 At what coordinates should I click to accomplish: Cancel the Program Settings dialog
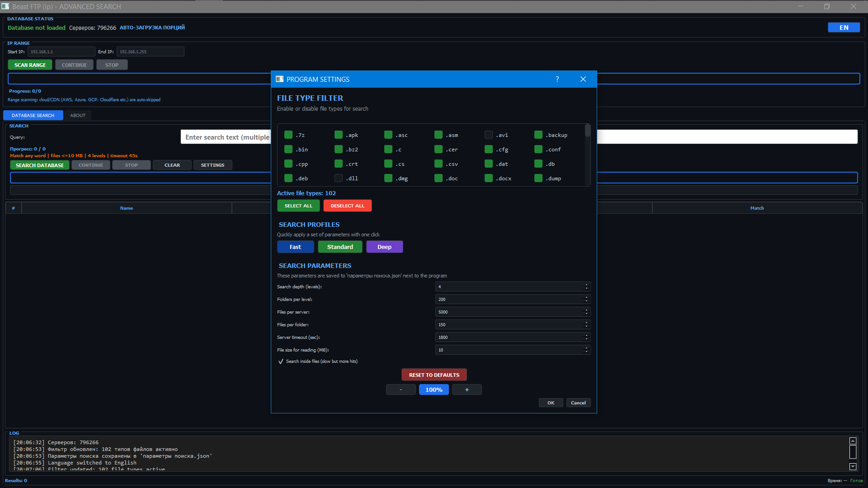tap(578, 403)
